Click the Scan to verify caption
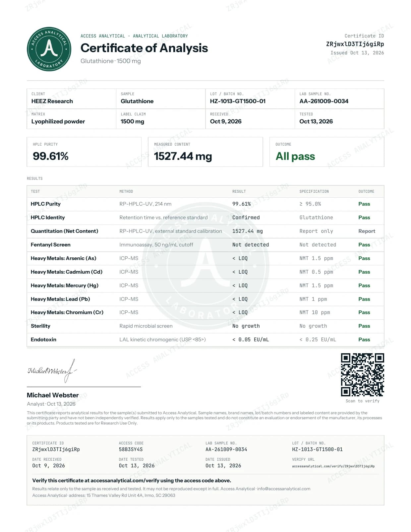This screenshot has width=411, height=532. (362, 401)
